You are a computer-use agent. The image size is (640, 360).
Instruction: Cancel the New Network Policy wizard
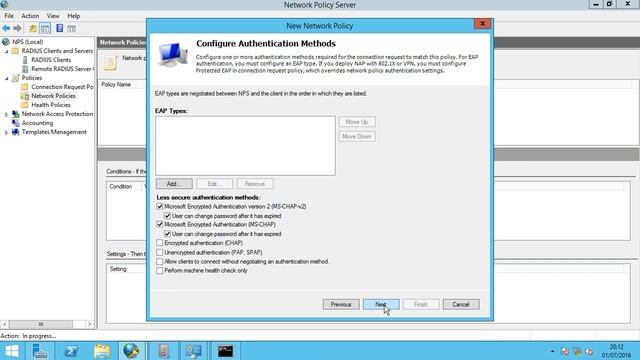click(461, 304)
